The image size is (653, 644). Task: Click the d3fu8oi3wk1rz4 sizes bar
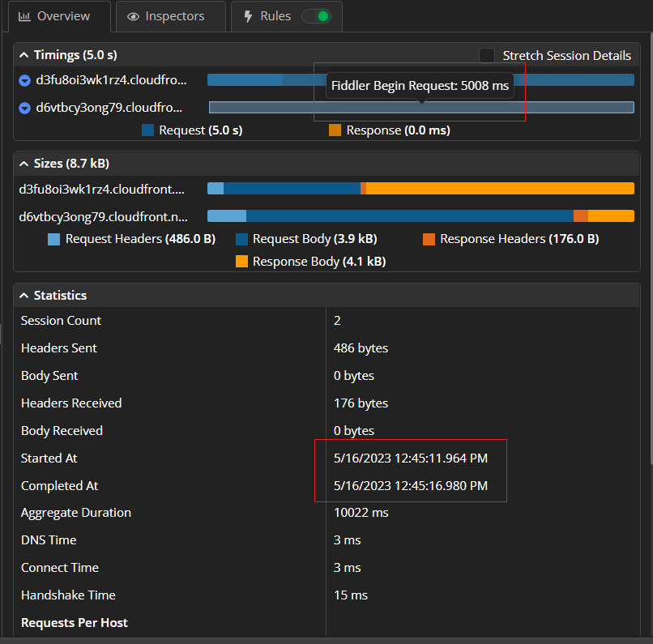[x=420, y=188]
